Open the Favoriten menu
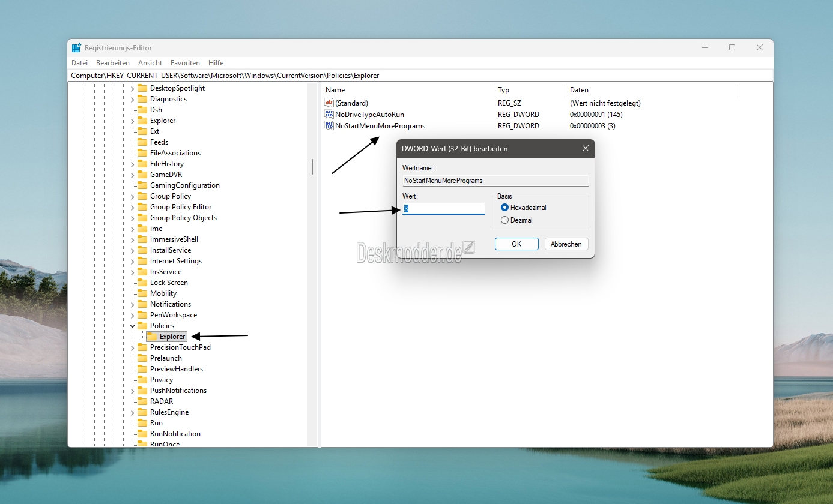The width and height of the screenshot is (833, 504). pyautogui.click(x=185, y=63)
